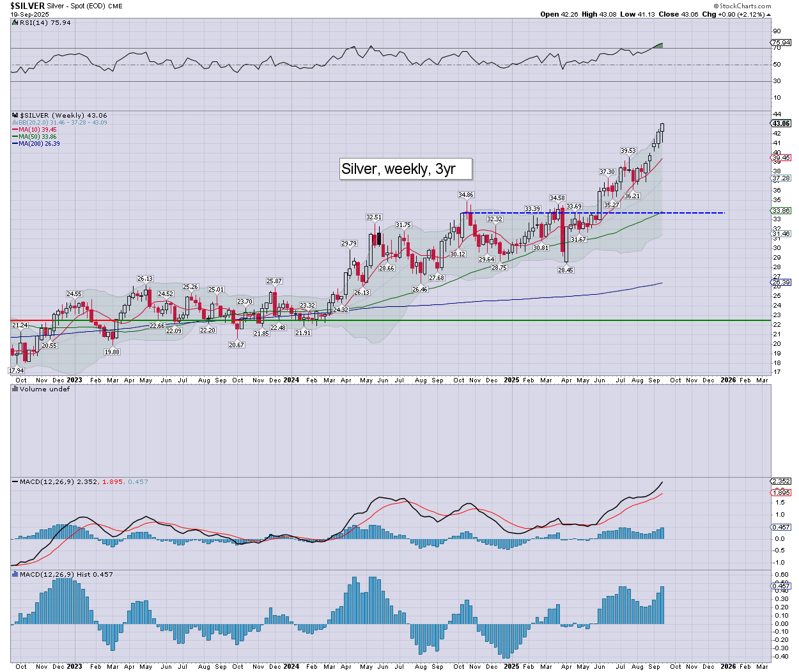This screenshot has width=799, height=672.
Task: Click the green overbought RSI shaded tip
Action: [658, 45]
